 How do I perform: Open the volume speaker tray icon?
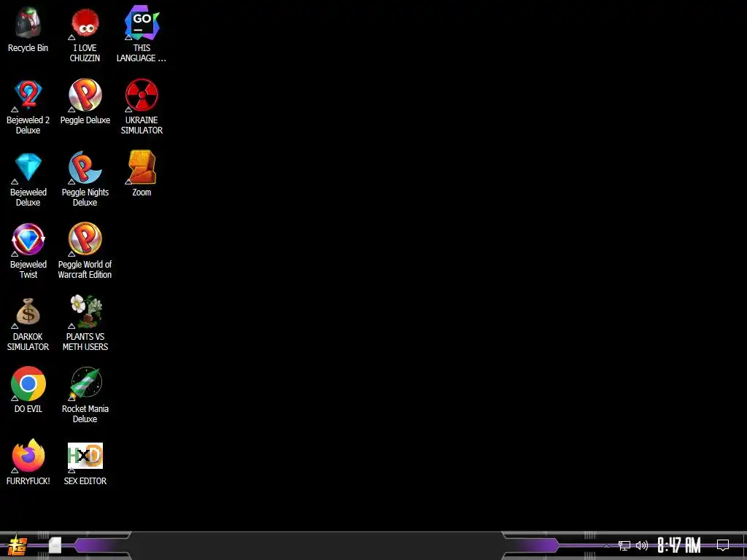pos(642,545)
